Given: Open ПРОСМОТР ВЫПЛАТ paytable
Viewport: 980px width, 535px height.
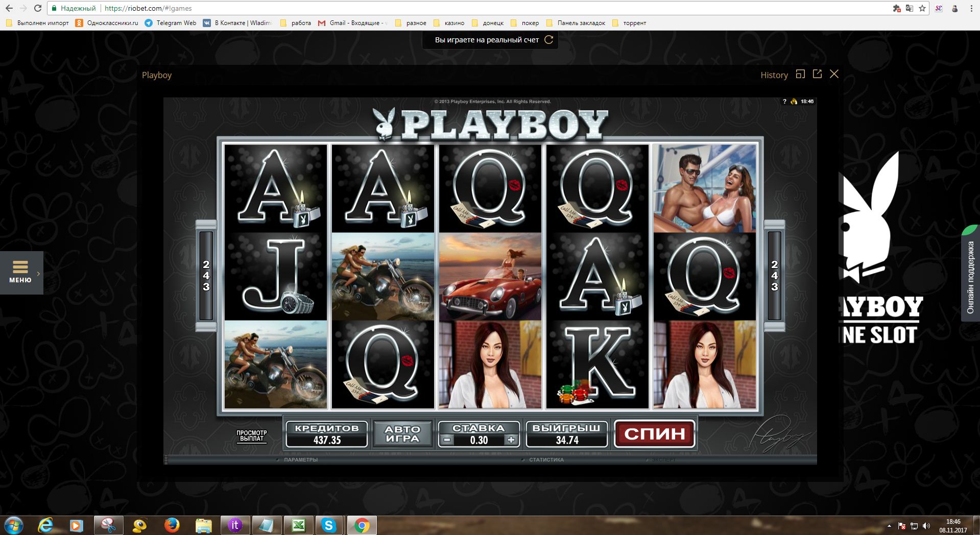Looking at the screenshot, I should click(x=252, y=436).
